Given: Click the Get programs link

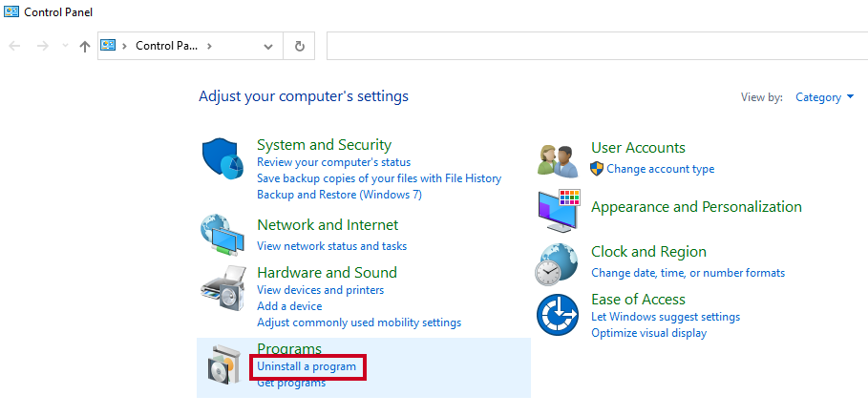Looking at the screenshot, I should (291, 383).
